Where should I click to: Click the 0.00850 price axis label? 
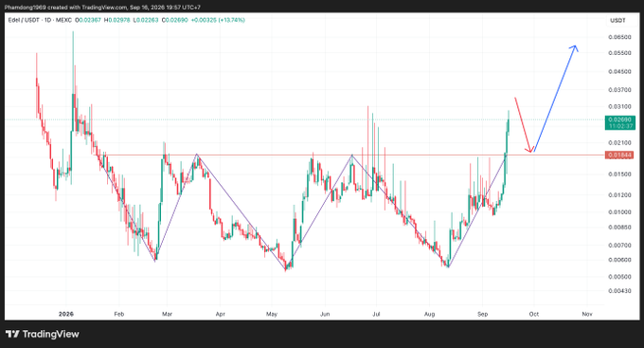tap(619, 227)
